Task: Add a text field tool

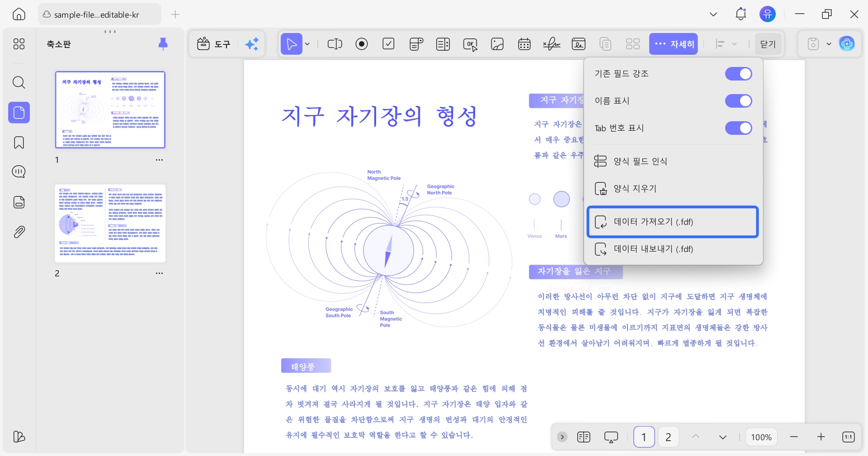Action: click(335, 44)
